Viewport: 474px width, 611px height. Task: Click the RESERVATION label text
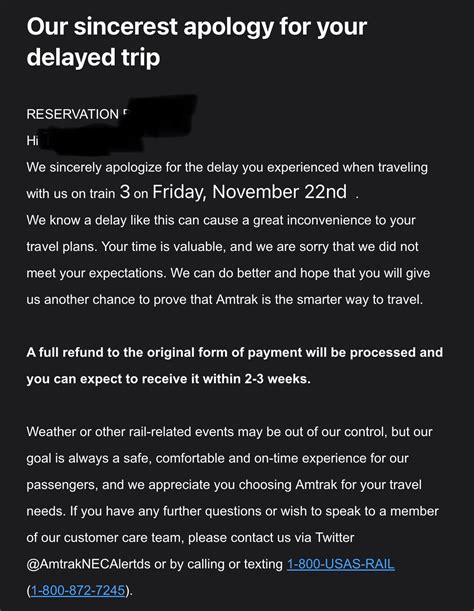73,114
